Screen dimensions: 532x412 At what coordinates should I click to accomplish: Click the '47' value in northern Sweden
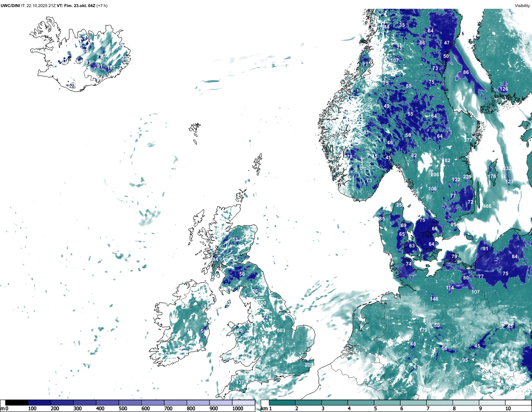(x=447, y=43)
